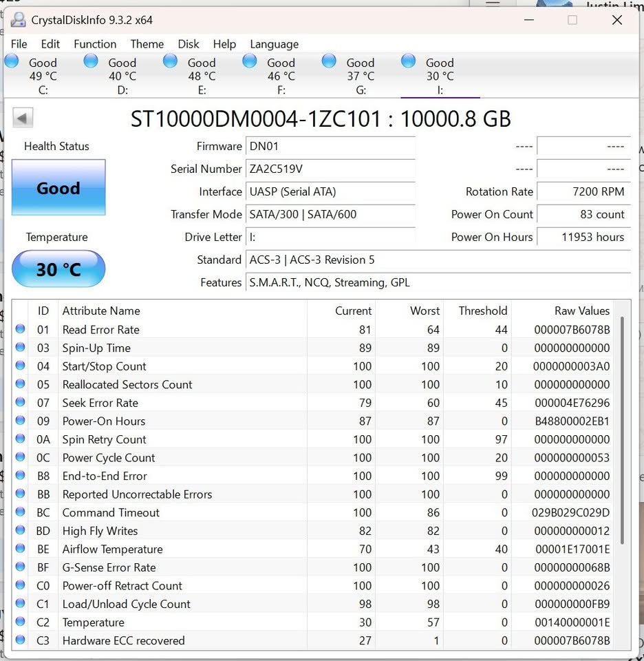Click the disk title ST10000DM0004-1ZC101
The height and width of the screenshot is (661, 644).
click(321, 119)
